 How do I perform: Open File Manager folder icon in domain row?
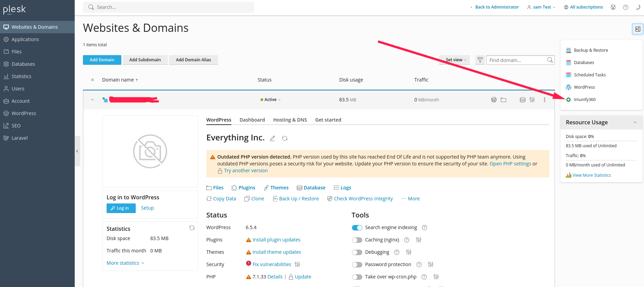[503, 100]
